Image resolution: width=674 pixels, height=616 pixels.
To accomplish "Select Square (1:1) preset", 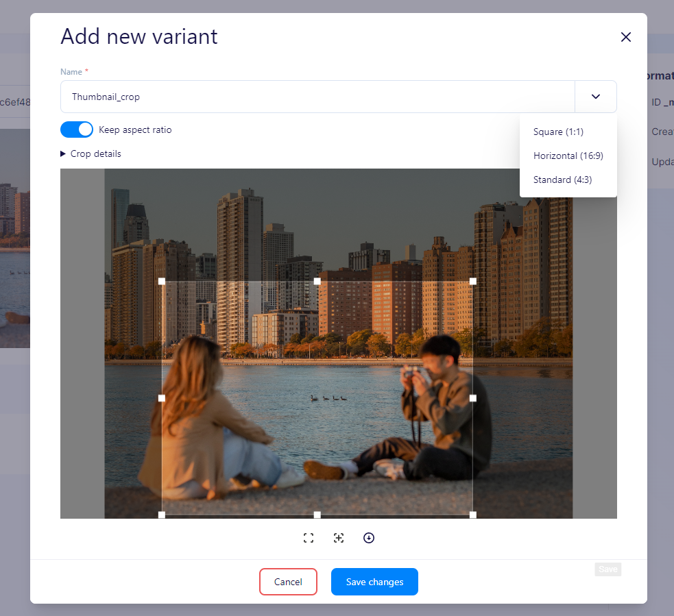I will [558, 132].
